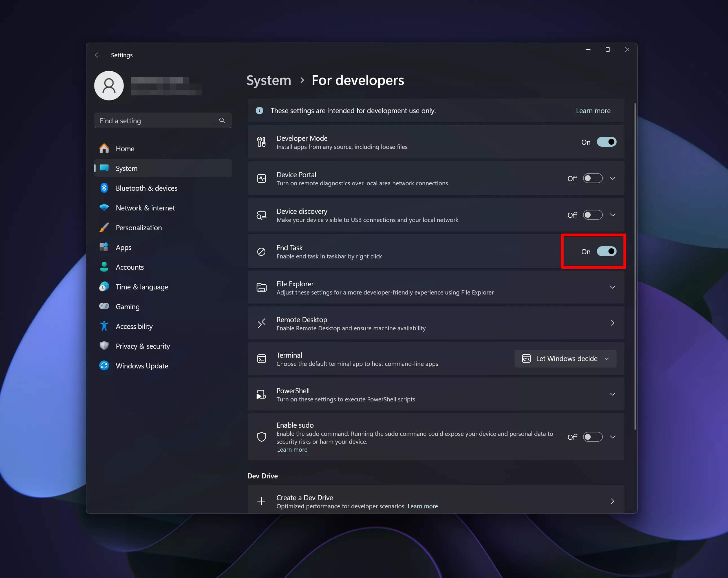Viewport: 728px width, 578px height.
Task: Go to Home in sidebar
Action: (163, 149)
